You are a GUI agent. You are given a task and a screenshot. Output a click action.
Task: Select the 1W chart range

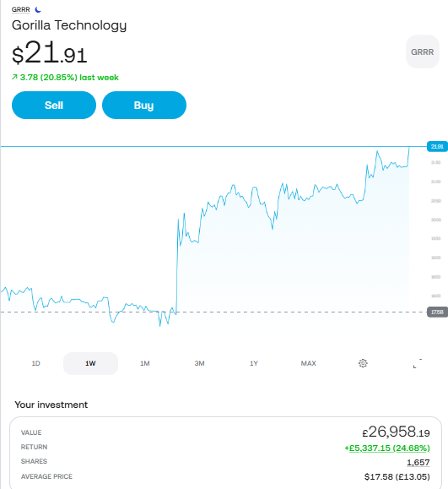90,363
